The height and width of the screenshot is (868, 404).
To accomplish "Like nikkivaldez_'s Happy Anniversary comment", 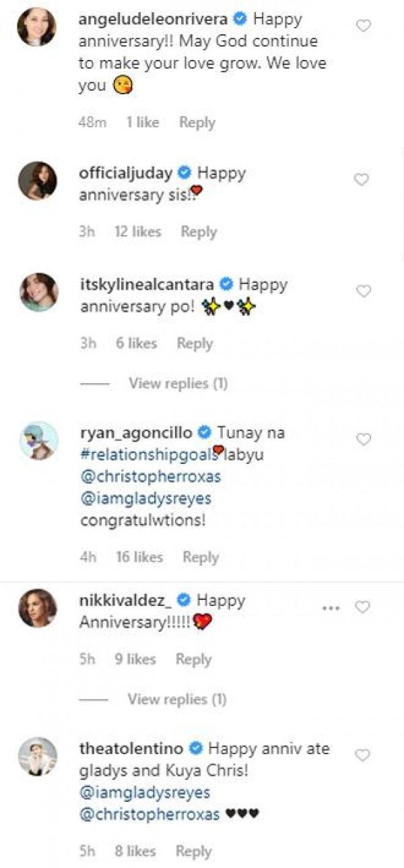I will click(x=363, y=607).
